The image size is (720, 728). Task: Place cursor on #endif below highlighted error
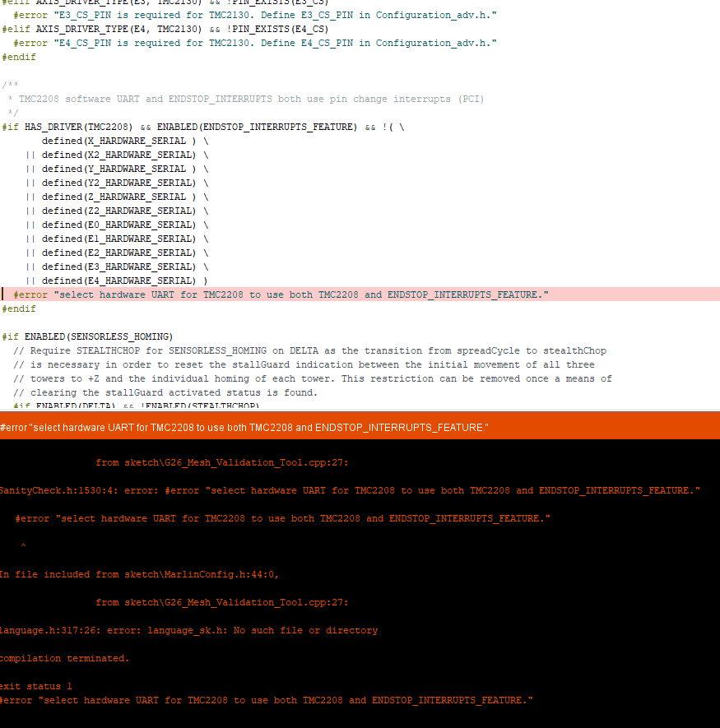coord(19,308)
